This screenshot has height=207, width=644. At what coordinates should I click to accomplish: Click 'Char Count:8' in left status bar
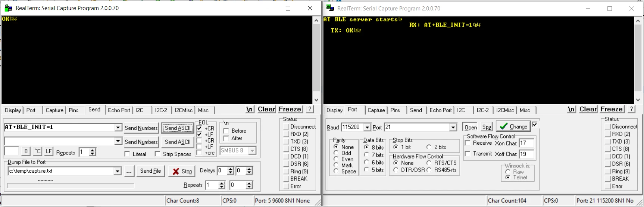182,201
